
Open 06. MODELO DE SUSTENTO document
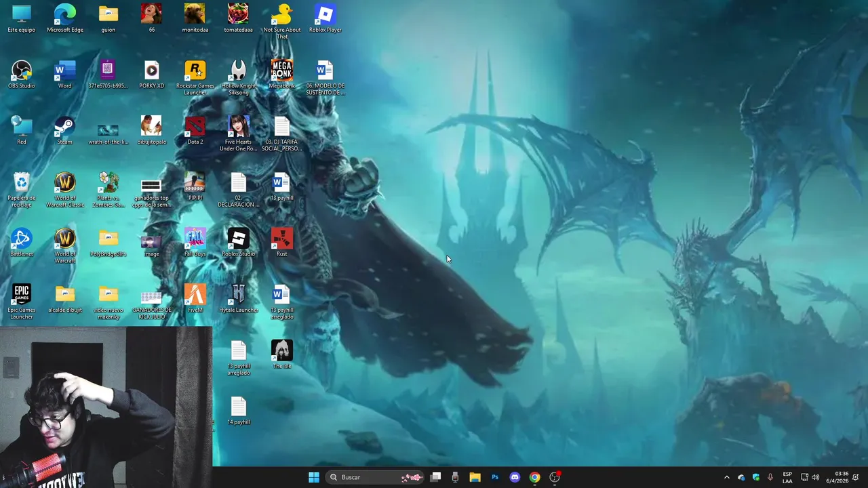click(325, 78)
